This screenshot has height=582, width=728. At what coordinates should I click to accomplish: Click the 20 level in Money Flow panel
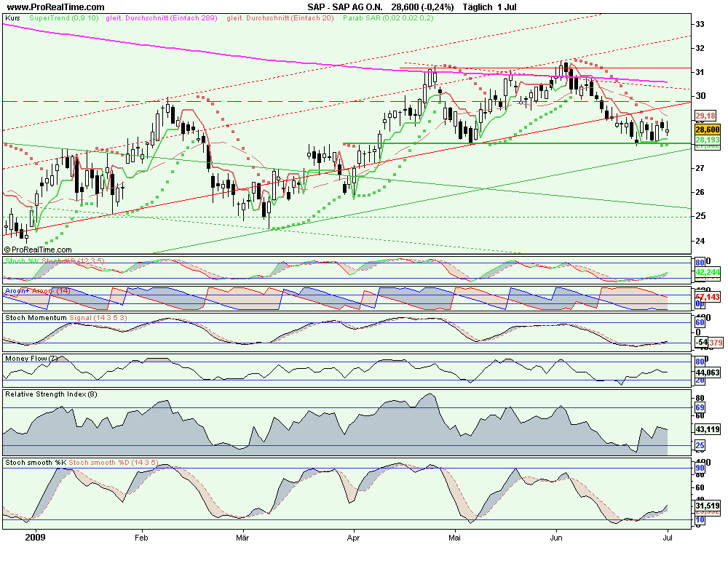tap(700, 380)
